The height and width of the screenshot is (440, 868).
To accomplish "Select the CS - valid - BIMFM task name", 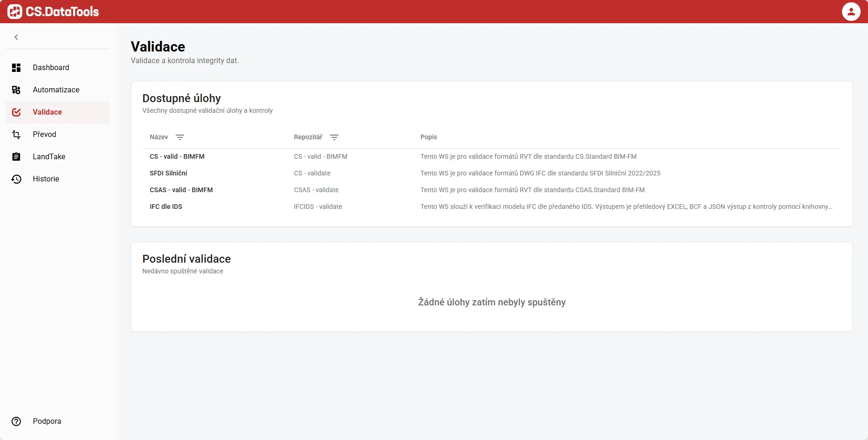I will click(177, 157).
